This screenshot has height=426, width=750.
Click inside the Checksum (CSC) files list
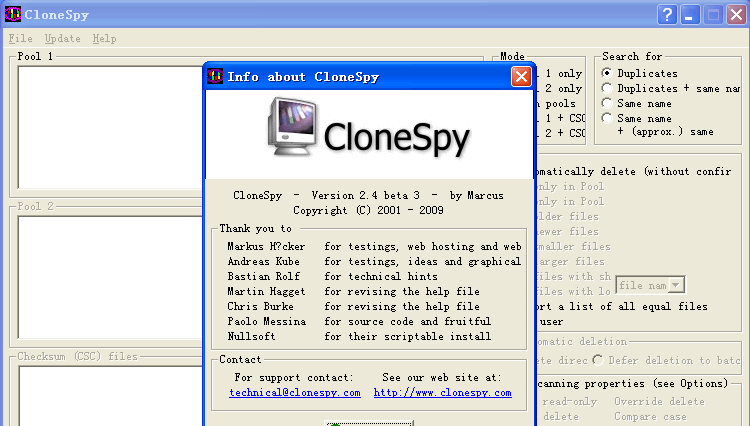point(110,396)
